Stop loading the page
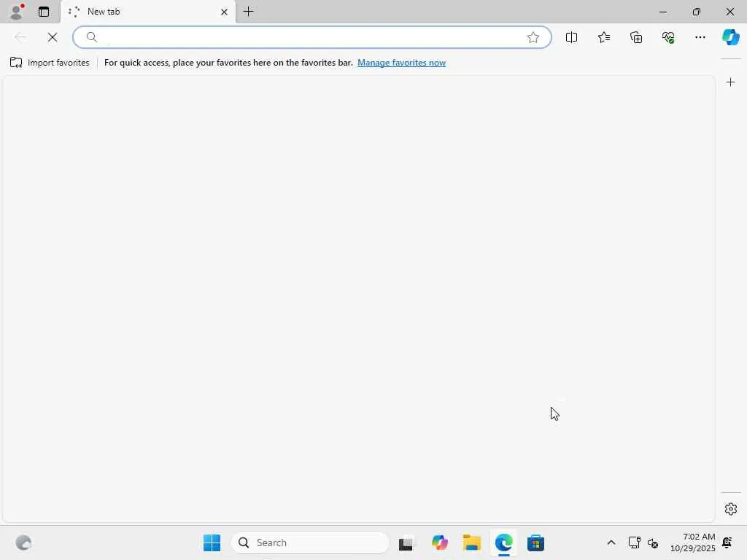Image resolution: width=747 pixels, height=560 pixels. click(53, 37)
